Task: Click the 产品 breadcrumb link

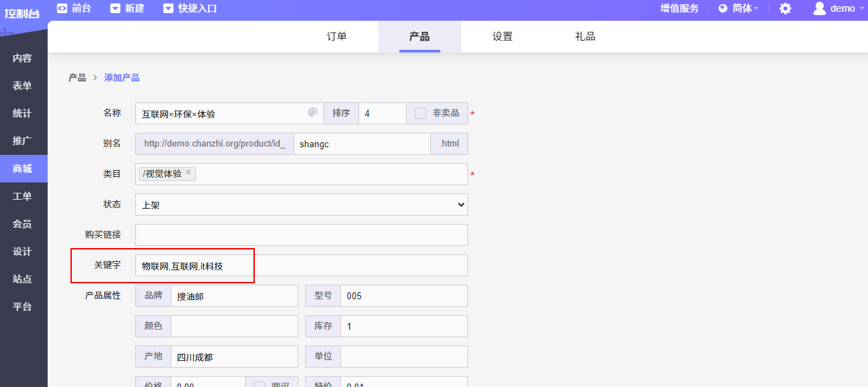Action: click(77, 77)
